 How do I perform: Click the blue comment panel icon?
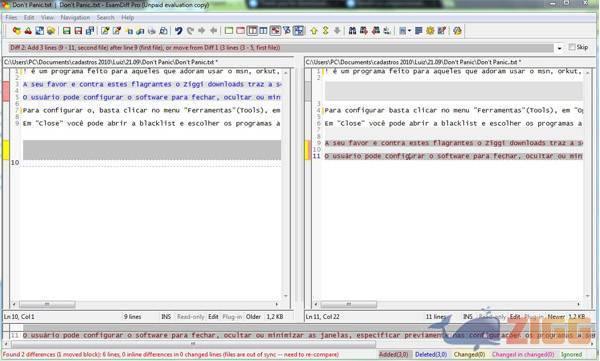[x=419, y=31]
